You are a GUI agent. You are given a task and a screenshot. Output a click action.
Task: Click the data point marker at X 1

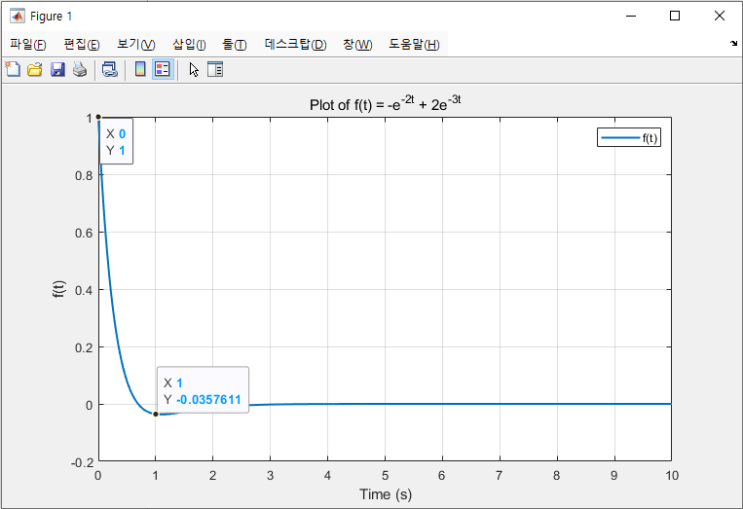155,414
